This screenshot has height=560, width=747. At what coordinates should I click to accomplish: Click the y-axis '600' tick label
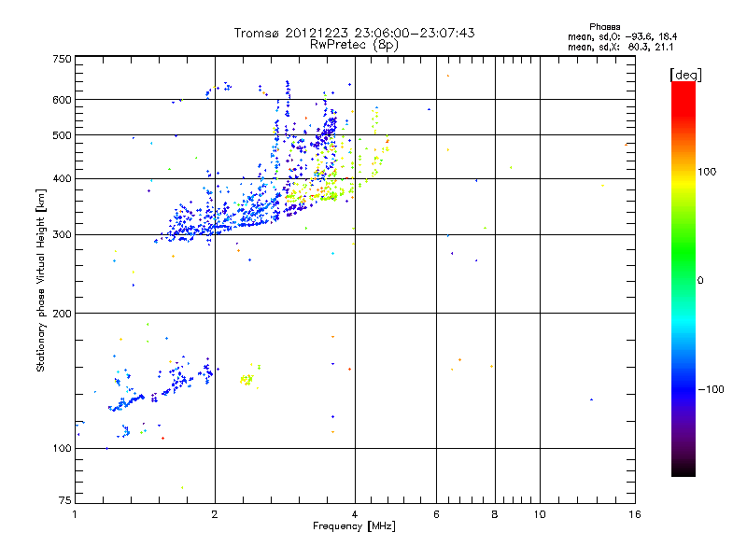62,100
